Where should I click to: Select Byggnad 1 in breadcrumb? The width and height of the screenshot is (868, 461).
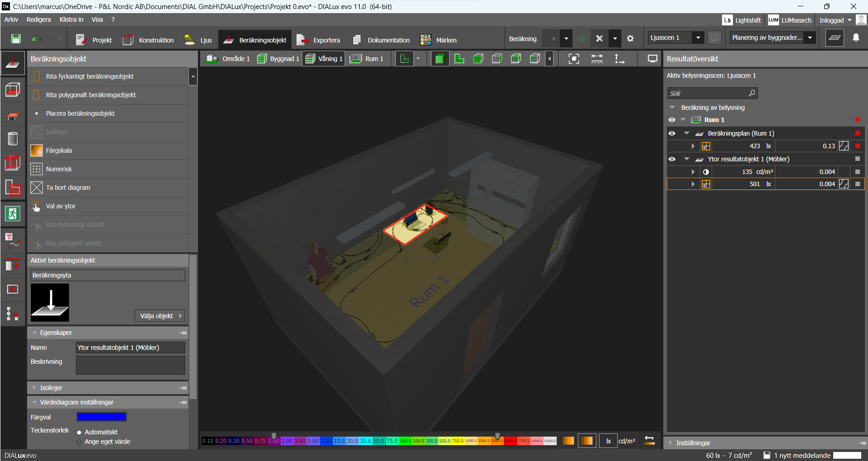(x=277, y=59)
